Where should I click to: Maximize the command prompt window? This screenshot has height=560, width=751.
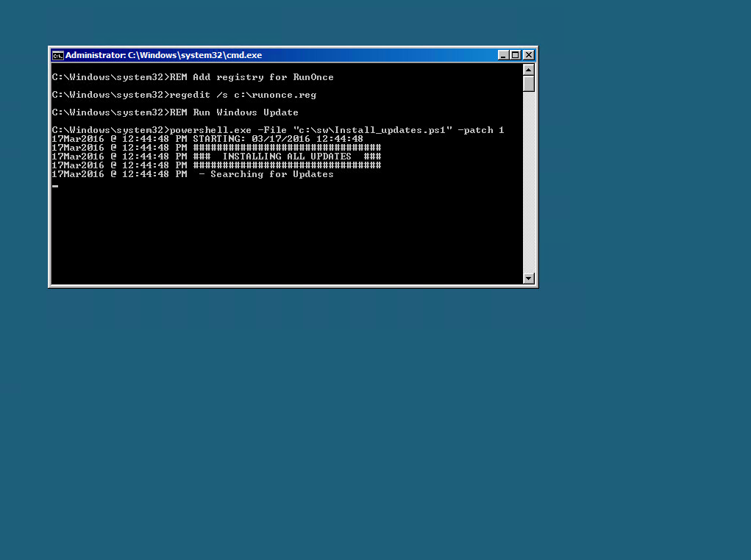point(516,55)
